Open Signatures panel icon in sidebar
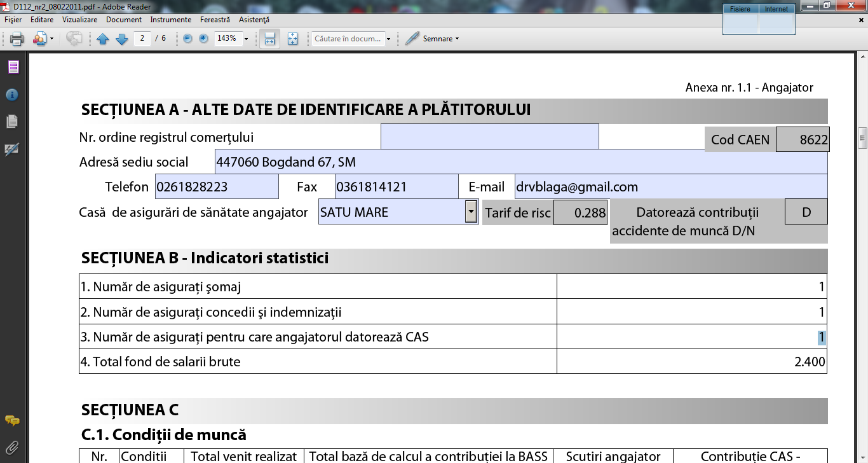868x463 pixels. click(x=12, y=149)
